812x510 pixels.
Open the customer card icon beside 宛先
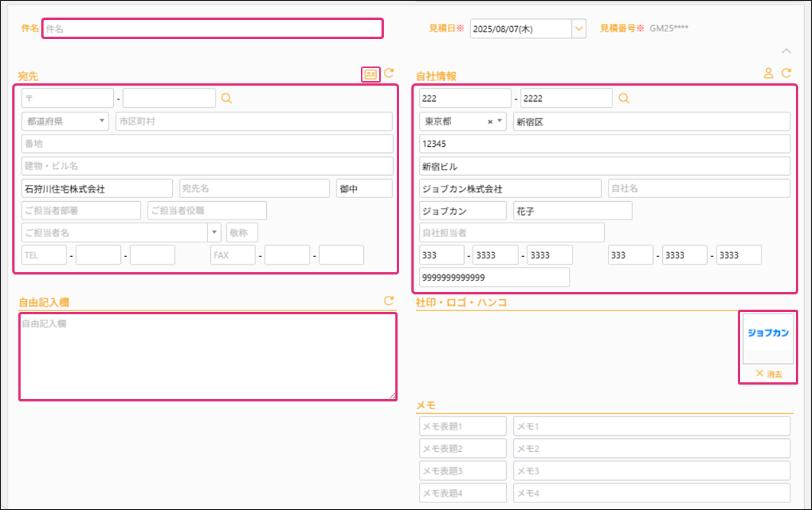tap(370, 74)
